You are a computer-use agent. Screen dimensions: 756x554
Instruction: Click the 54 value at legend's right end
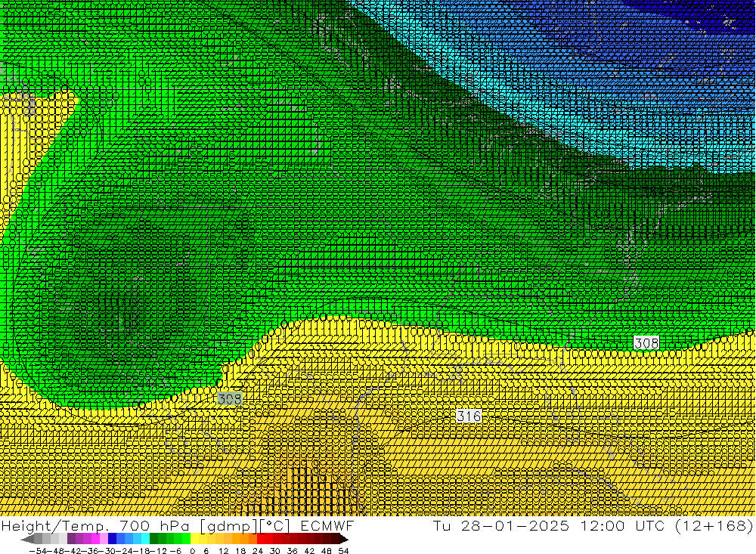pyautogui.click(x=343, y=551)
